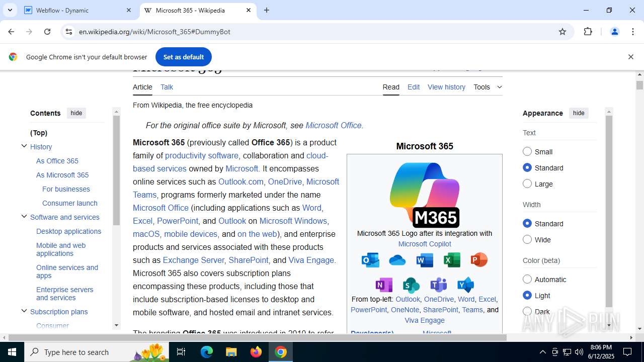Image resolution: width=644 pixels, height=362 pixels.
Task: Select Automatic color mode
Action: pos(527,279)
